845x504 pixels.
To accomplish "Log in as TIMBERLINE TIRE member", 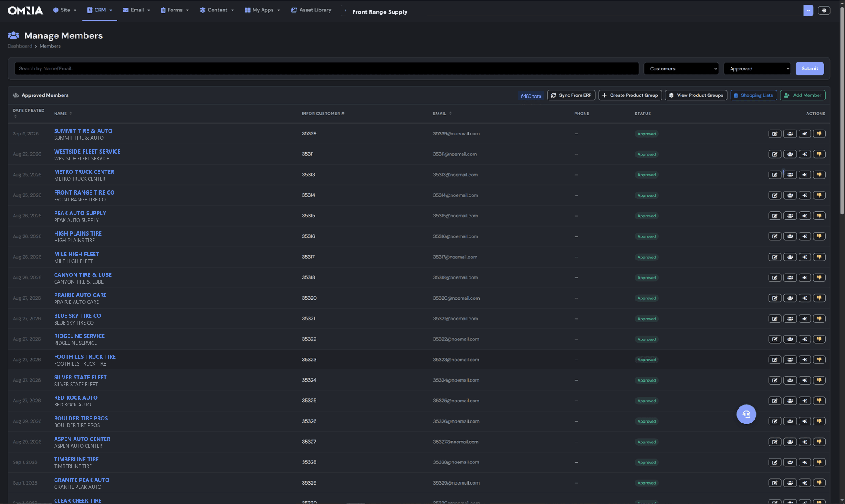I will [804, 463].
